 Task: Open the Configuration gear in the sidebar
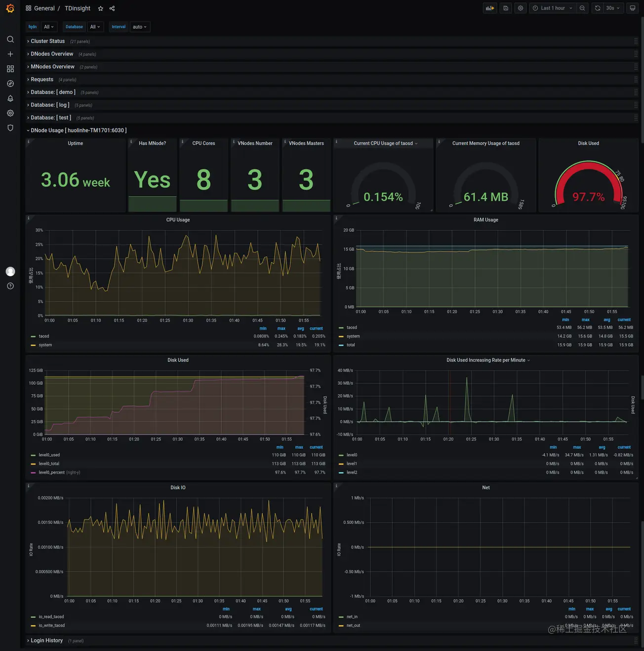(10, 113)
